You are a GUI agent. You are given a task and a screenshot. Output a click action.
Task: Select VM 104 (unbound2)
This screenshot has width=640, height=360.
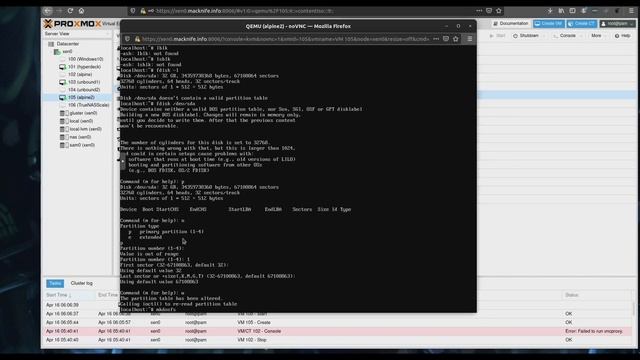(84, 89)
